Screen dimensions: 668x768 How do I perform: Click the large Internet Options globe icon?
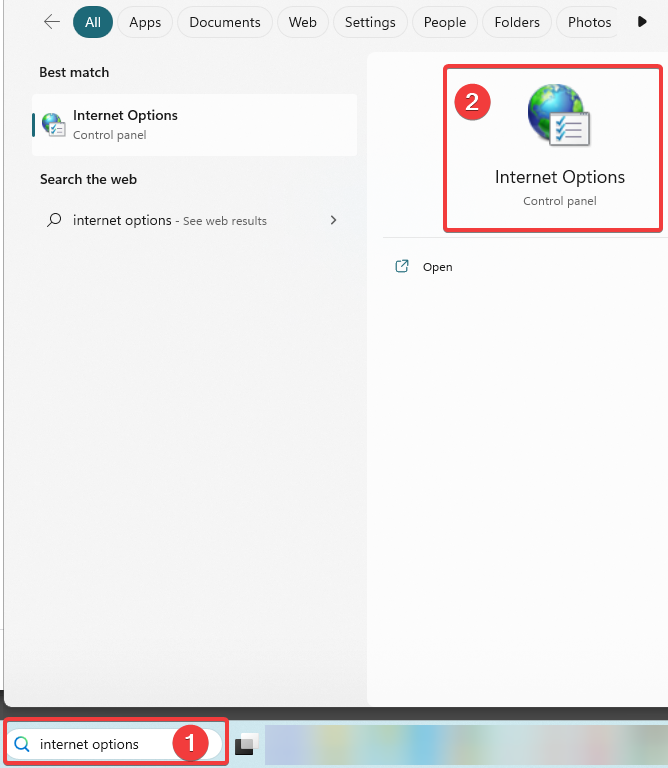559,115
